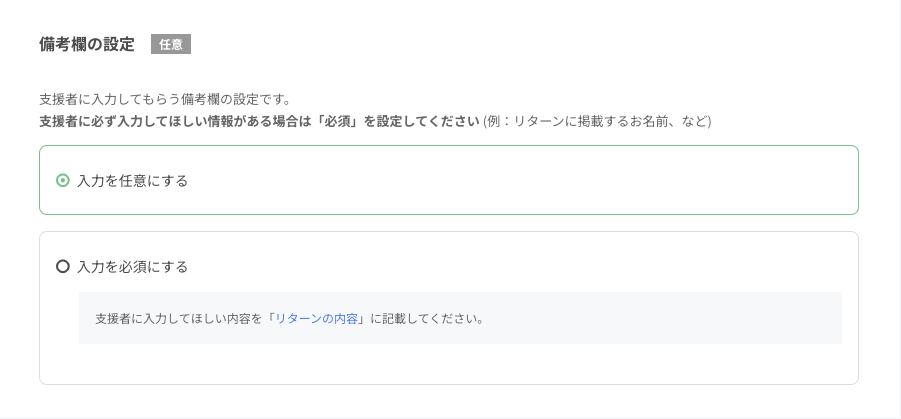Click the 備考欄の設定 section heading
Image resolution: width=901 pixels, height=419 pixels.
[86, 44]
